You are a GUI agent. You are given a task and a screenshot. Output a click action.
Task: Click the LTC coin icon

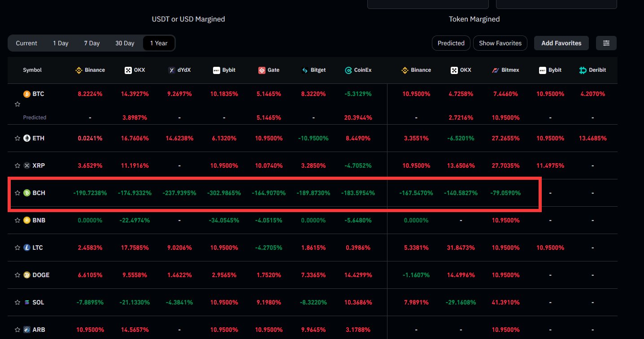click(x=27, y=248)
